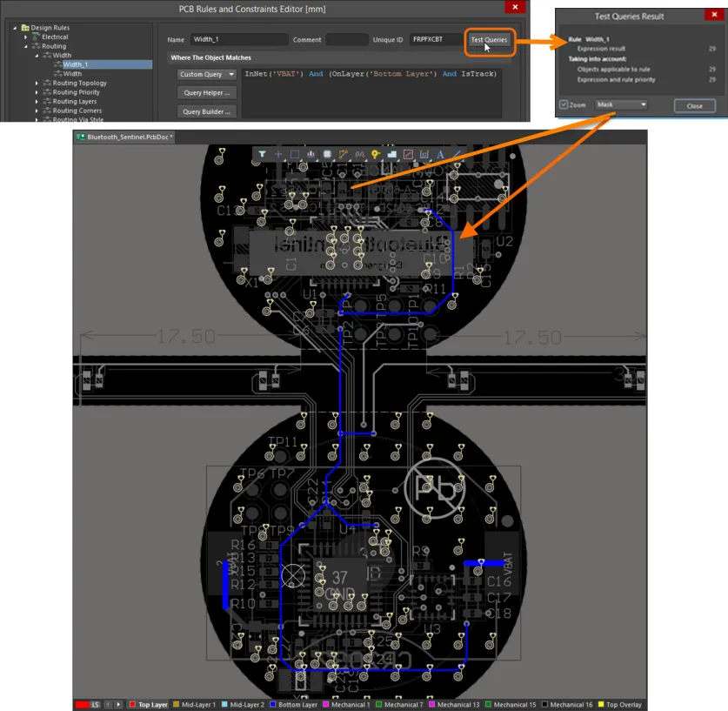Click the place via icon
The width and height of the screenshot is (728, 711).
click(x=375, y=154)
